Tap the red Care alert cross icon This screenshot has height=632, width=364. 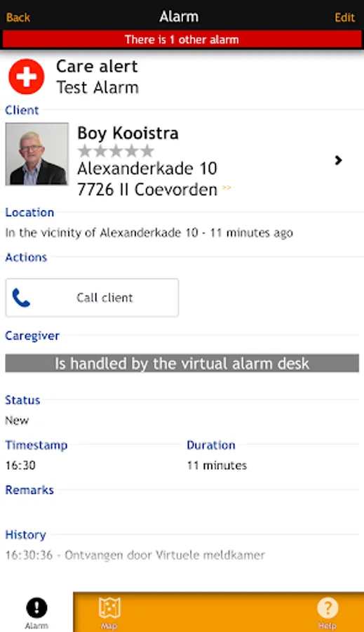coord(26,77)
